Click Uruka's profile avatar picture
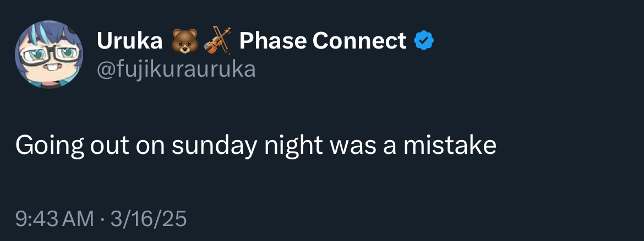This screenshot has width=644, height=241. (x=49, y=55)
